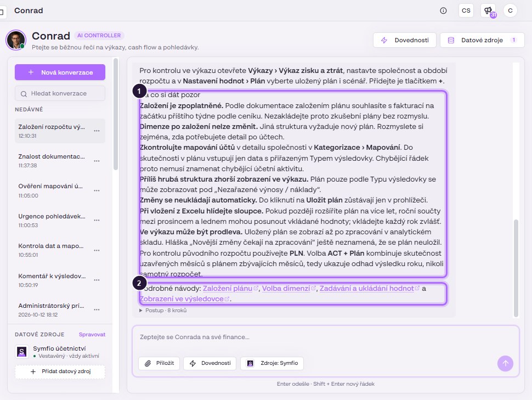532x400 pixels.
Task: Click the search magnifier icon
Action: click(x=24, y=94)
